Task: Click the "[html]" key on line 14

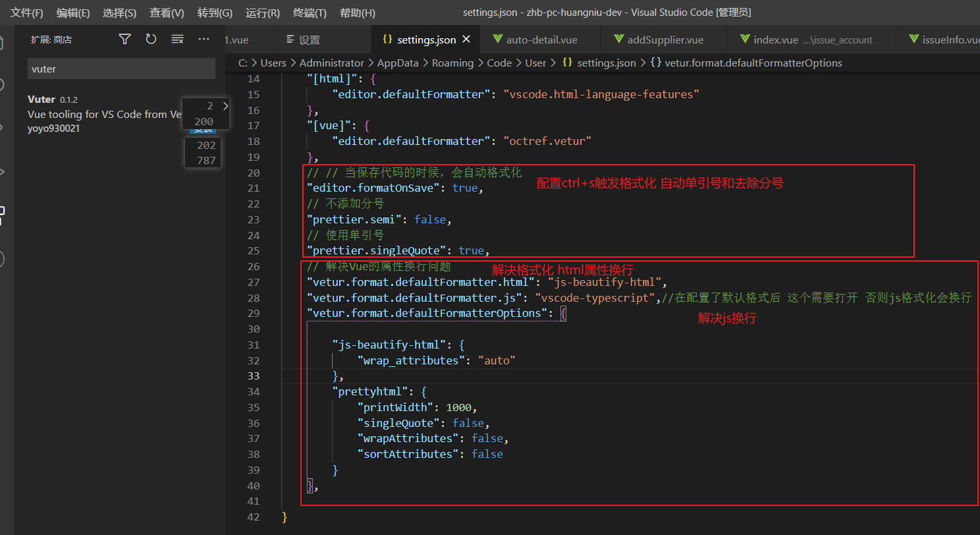Action: click(332, 78)
